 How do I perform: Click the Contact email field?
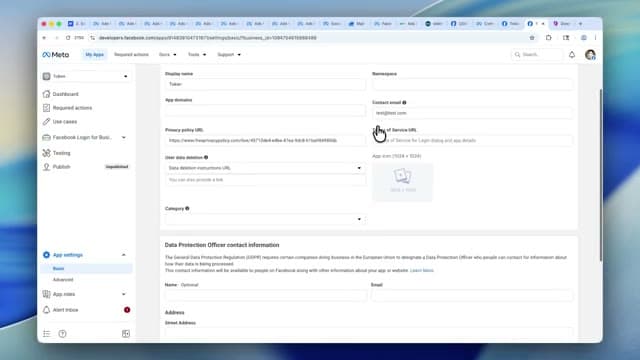473,113
